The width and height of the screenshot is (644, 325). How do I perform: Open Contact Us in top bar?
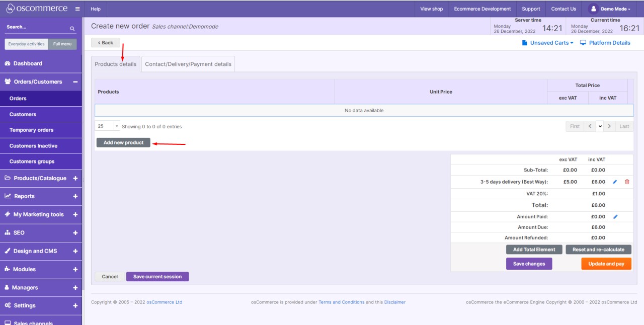563,9
